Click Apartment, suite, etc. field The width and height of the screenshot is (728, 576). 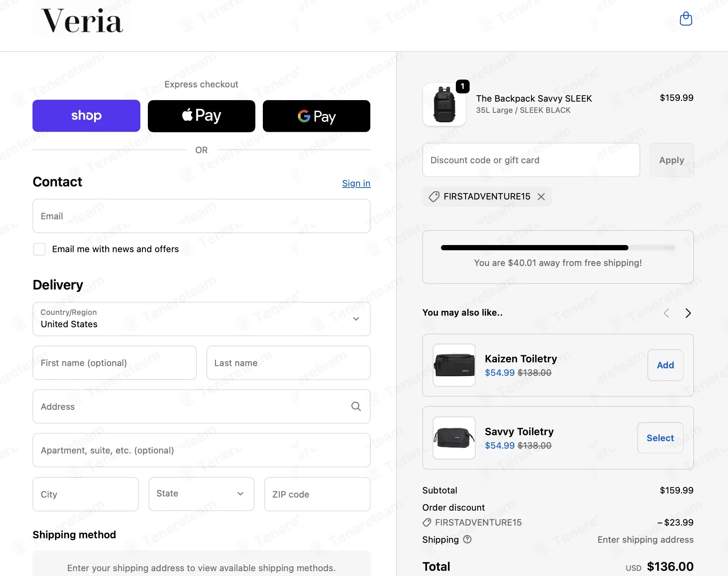[x=202, y=450]
